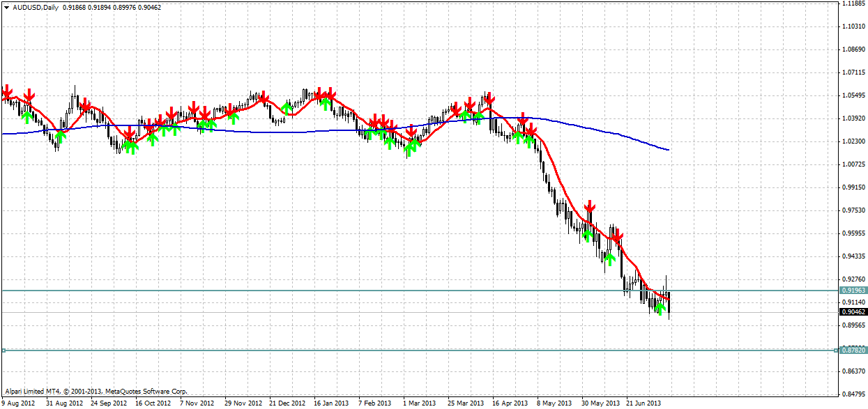The image size is (868, 409).
Task: Click the 9 Aug 2012 date label
Action: tap(19, 403)
